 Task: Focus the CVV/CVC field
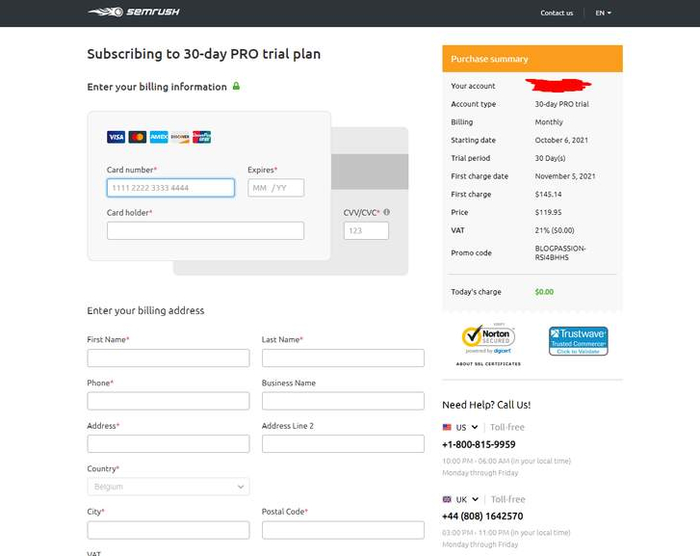(x=366, y=231)
